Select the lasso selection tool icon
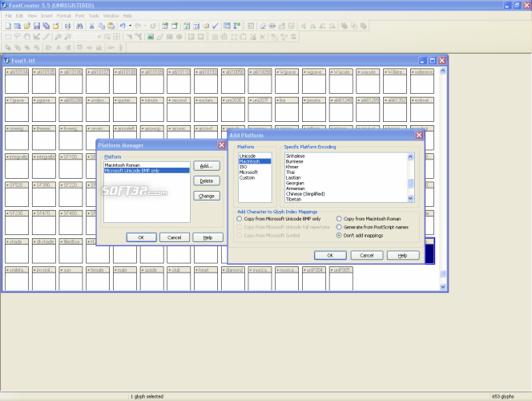 pos(18,37)
